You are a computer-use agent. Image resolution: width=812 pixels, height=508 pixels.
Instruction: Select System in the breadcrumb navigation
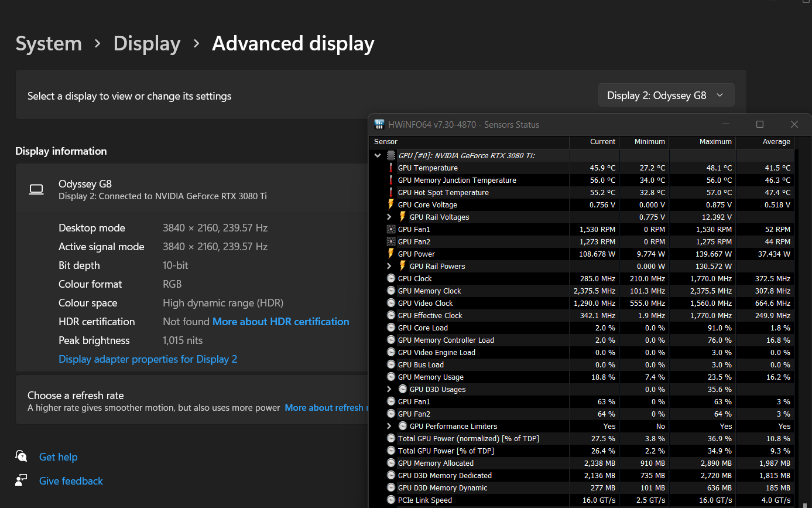pyautogui.click(x=49, y=43)
